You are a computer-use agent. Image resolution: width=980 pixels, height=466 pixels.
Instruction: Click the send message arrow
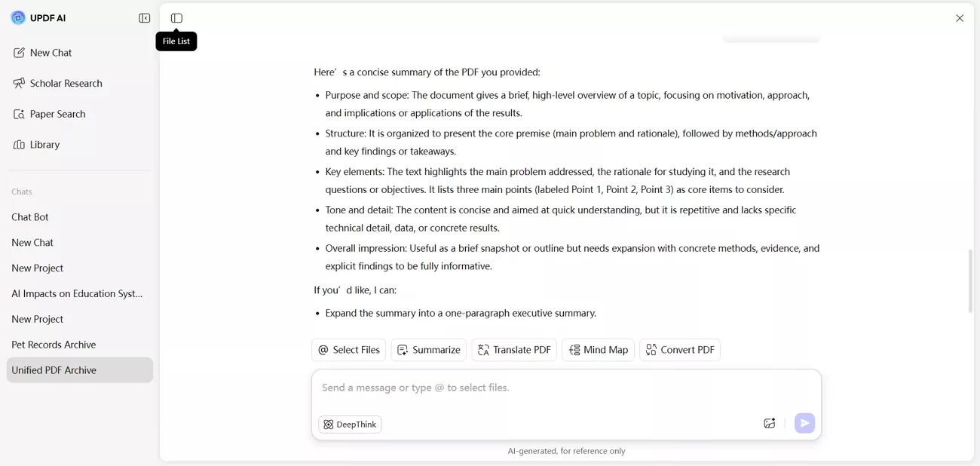coord(804,423)
